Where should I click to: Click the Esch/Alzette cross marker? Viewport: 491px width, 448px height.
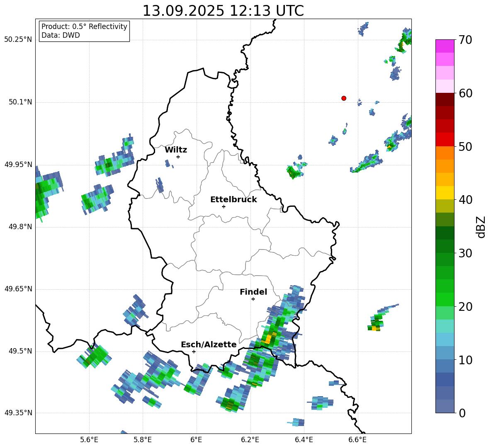(194, 351)
